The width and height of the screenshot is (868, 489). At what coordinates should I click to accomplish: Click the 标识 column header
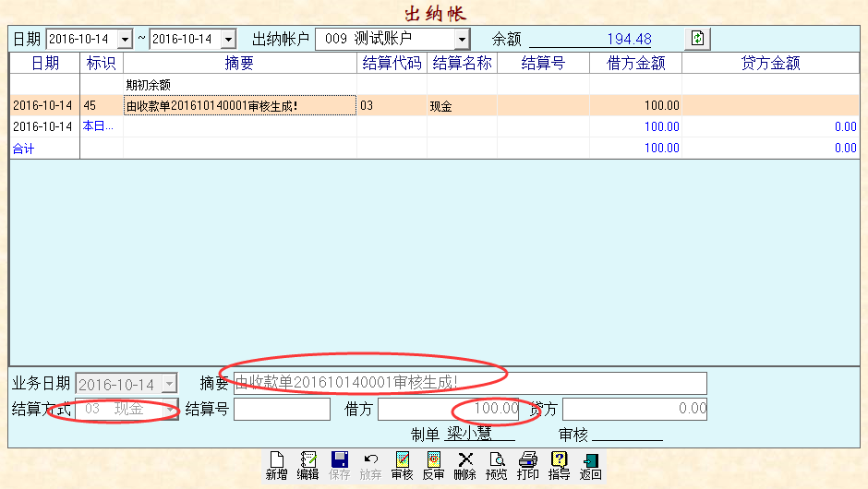coord(102,63)
